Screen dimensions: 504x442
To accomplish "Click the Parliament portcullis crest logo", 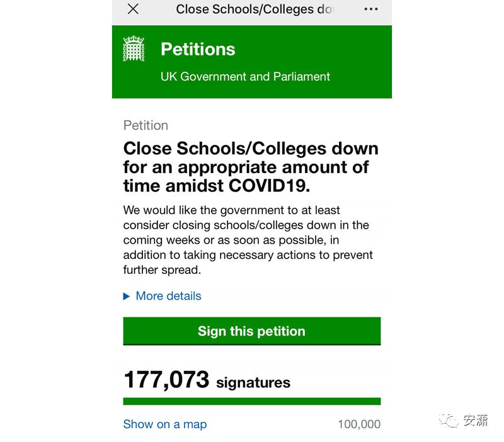I will (134, 49).
